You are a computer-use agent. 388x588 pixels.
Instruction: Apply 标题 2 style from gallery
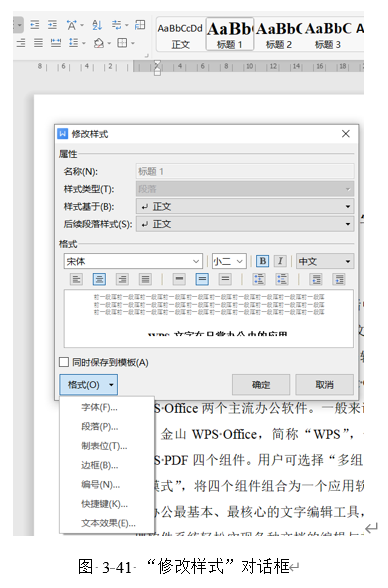point(279,34)
